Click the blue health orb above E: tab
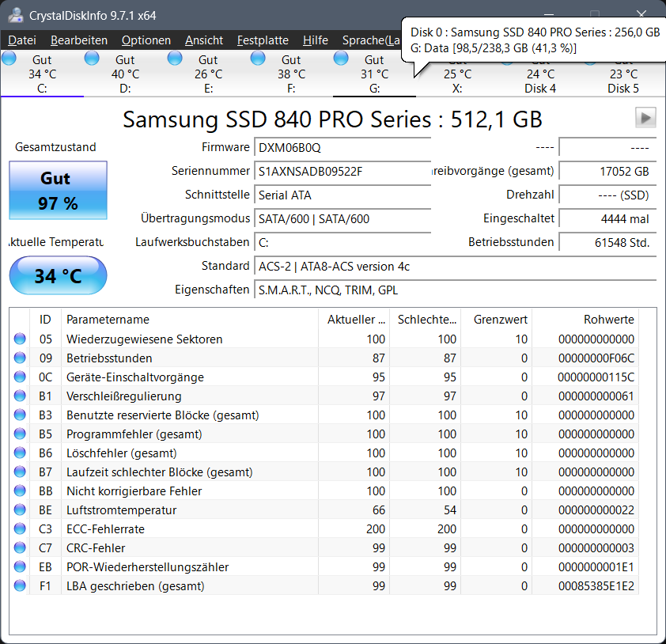The height and width of the screenshot is (644, 666). click(x=175, y=58)
